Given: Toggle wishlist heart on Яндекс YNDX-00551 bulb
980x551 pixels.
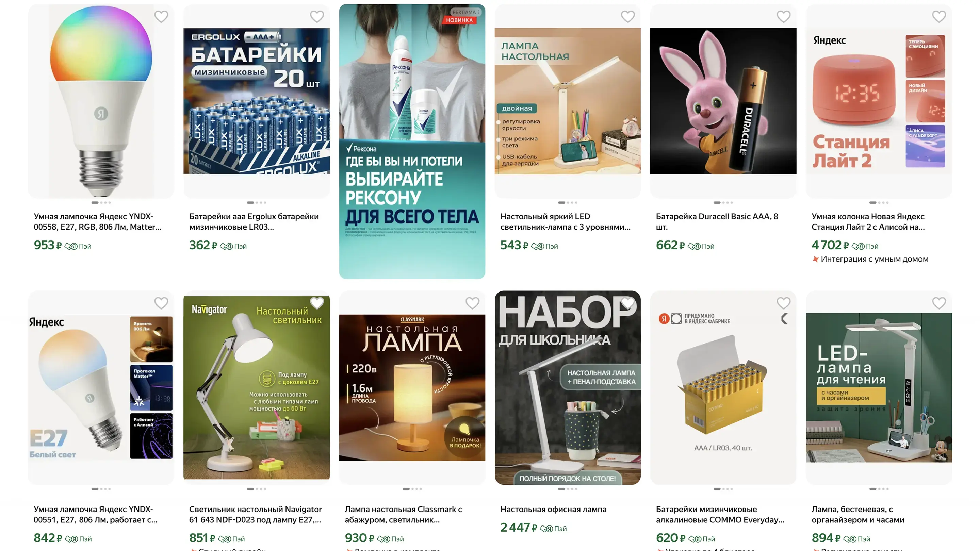Looking at the screenshot, I should (161, 303).
